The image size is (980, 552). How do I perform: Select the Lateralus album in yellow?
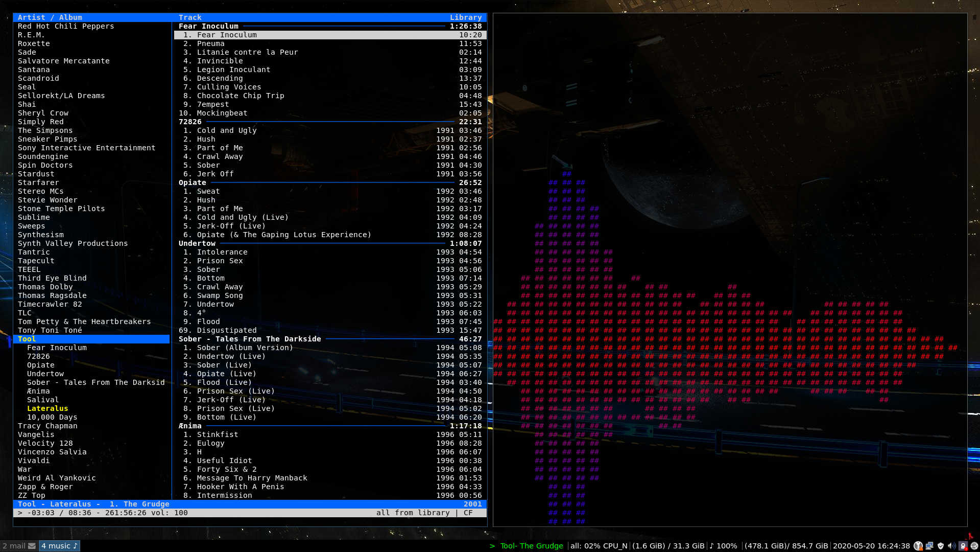tap(47, 408)
